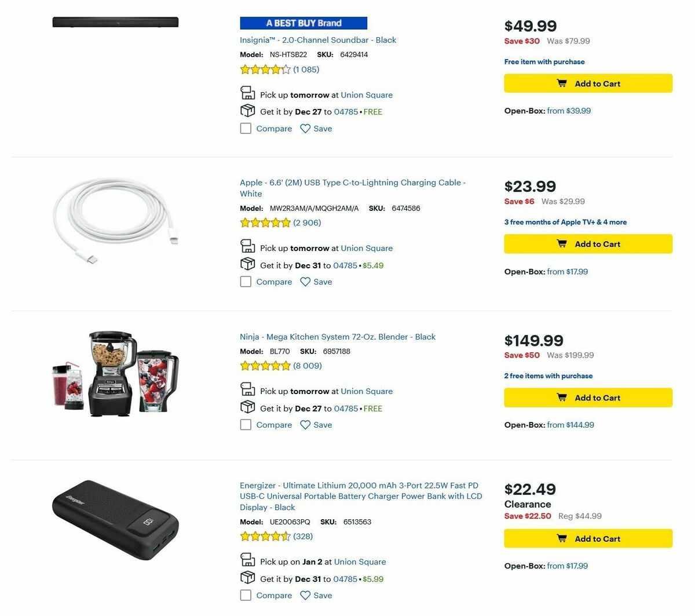Check the Compare box for Ninja blender

tap(246, 425)
